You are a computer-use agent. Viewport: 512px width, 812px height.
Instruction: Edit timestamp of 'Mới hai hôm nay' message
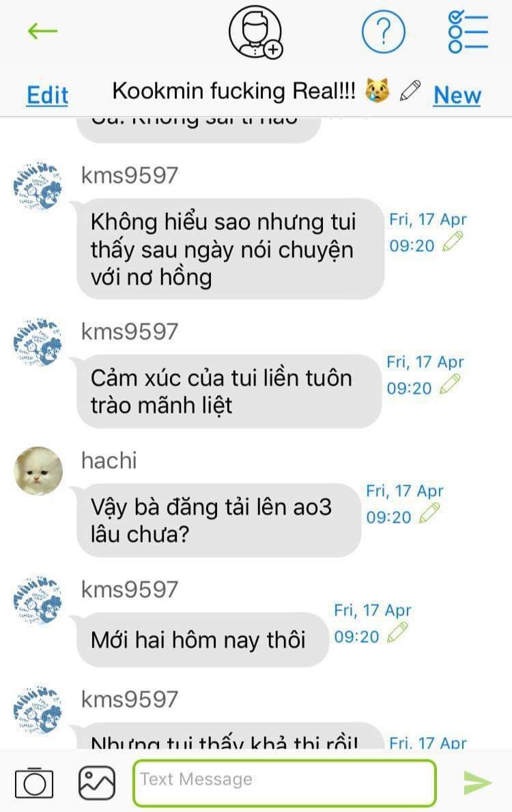[397, 633]
